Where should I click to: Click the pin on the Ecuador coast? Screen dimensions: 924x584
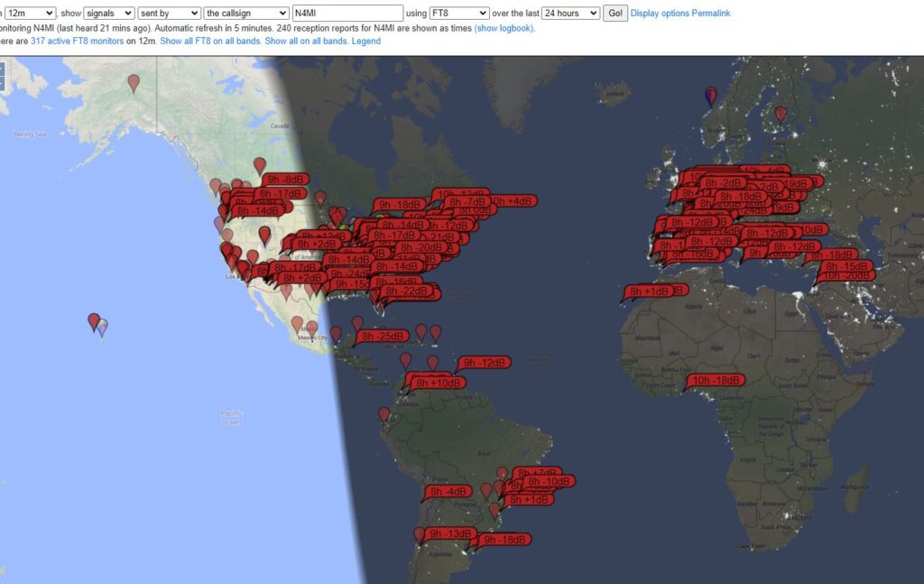pos(383,414)
